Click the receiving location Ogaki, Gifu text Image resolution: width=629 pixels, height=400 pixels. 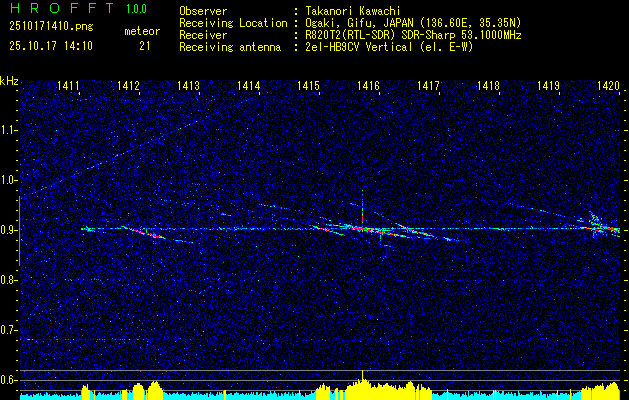[x=339, y=23]
